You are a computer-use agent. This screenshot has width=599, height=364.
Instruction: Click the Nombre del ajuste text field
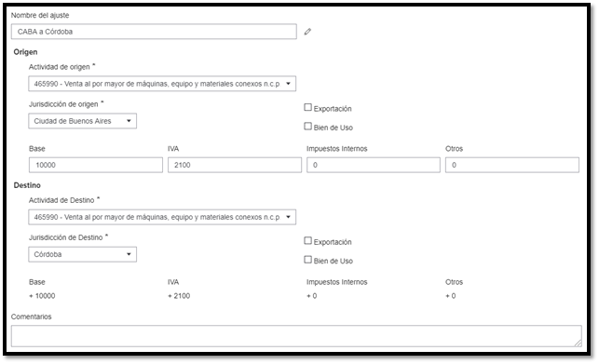pos(154,32)
